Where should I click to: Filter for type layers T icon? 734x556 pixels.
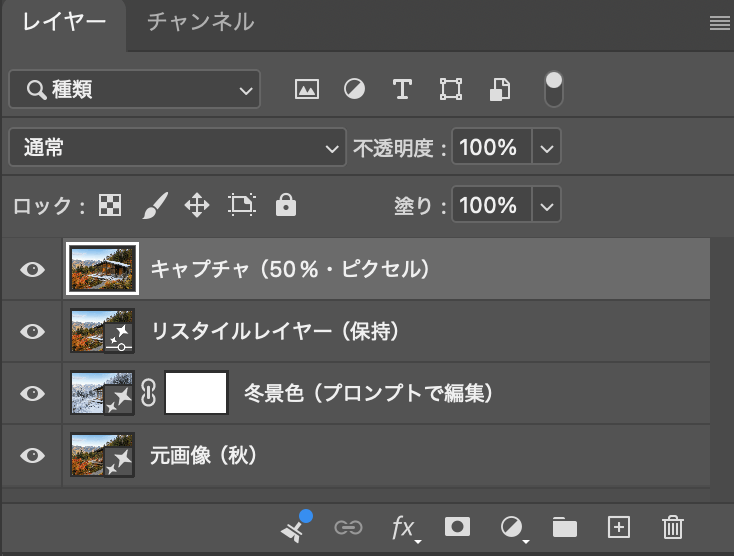[x=402, y=89]
